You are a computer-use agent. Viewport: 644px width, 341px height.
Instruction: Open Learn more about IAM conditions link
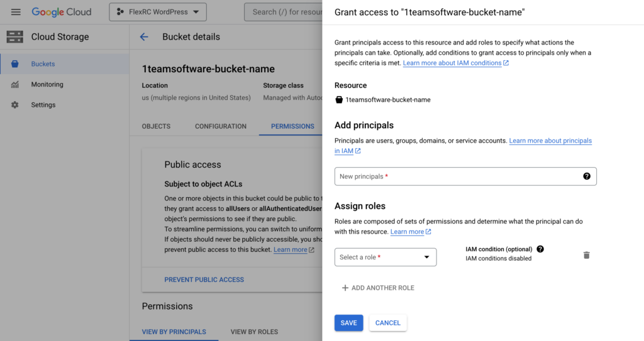tap(452, 63)
